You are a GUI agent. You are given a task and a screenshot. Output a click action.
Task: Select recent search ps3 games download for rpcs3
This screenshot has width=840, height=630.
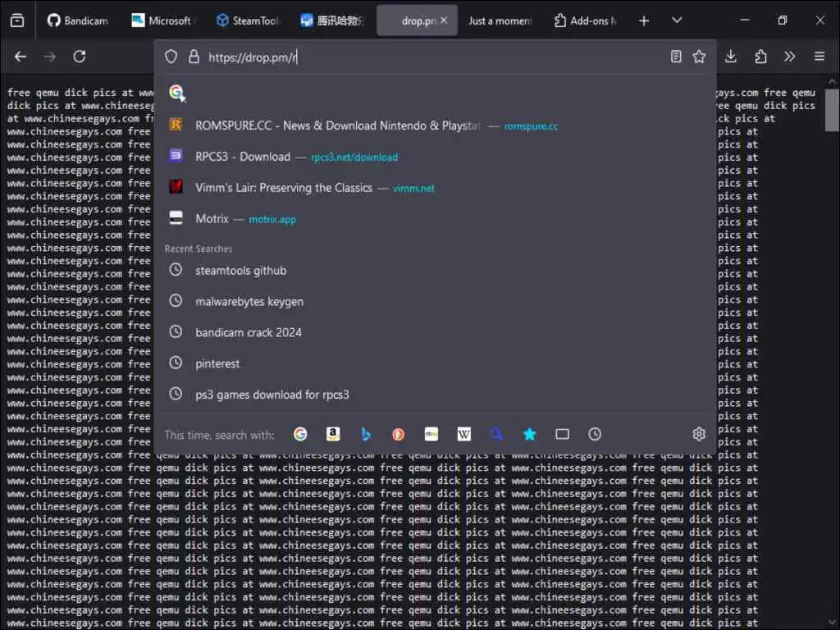[x=435, y=395]
